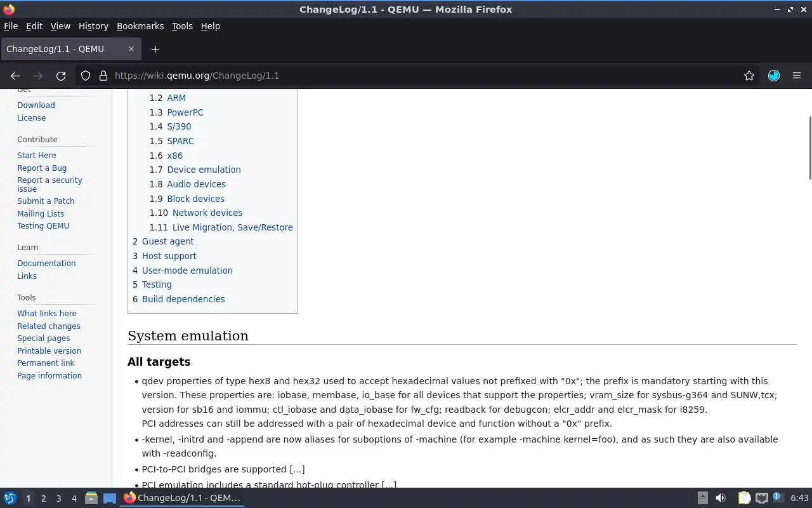This screenshot has height=508, width=812.
Task: Open Related changes link
Action: click(x=49, y=326)
